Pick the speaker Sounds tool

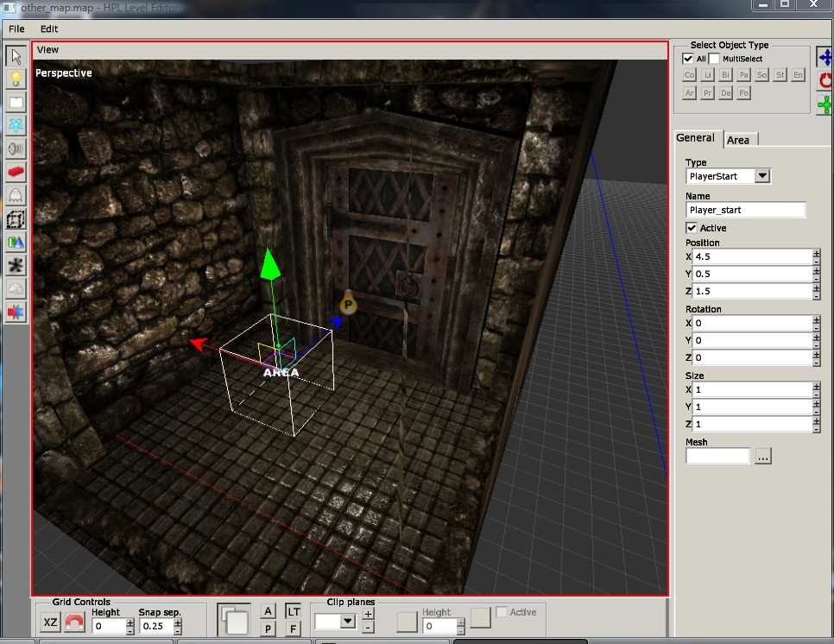16,148
